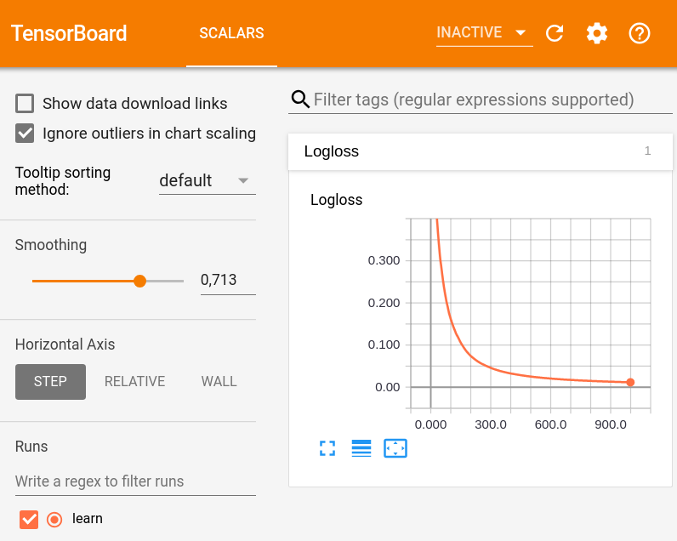
Task: Expand the Logloss chart to full size
Action: coord(327,448)
